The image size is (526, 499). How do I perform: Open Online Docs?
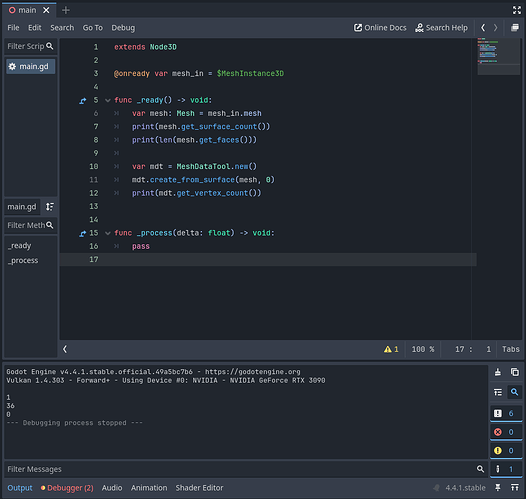380,28
